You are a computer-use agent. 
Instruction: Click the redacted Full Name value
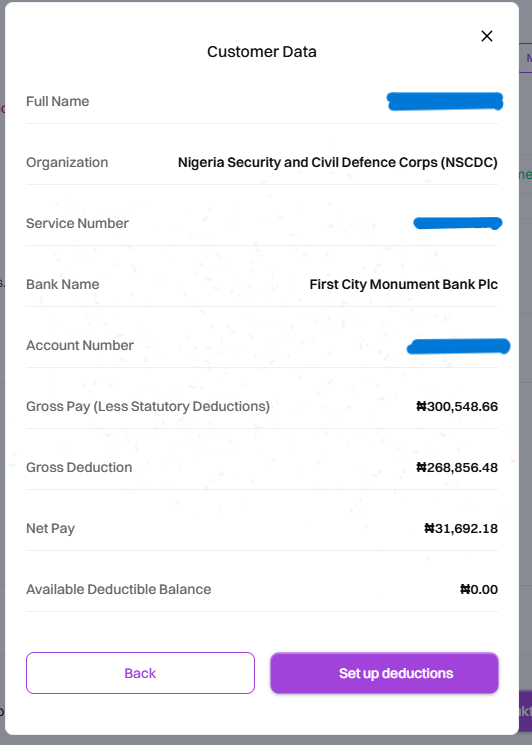(x=445, y=101)
